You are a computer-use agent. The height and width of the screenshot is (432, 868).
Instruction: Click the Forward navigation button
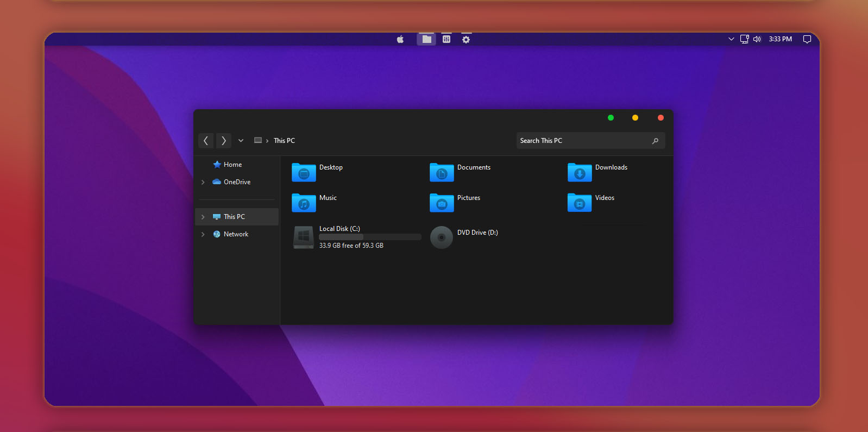(x=223, y=141)
